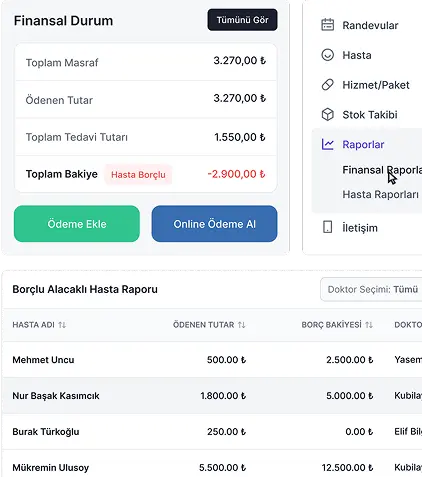Sort by Hasta Adı column arrows

pyautogui.click(x=62, y=325)
